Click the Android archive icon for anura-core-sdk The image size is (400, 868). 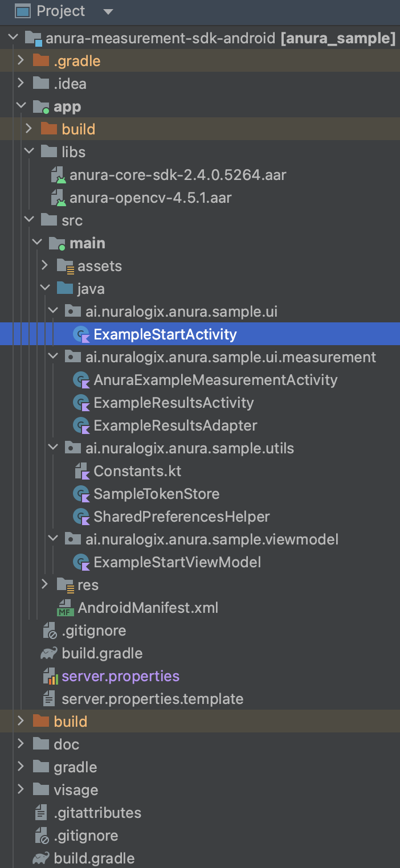click(58, 175)
